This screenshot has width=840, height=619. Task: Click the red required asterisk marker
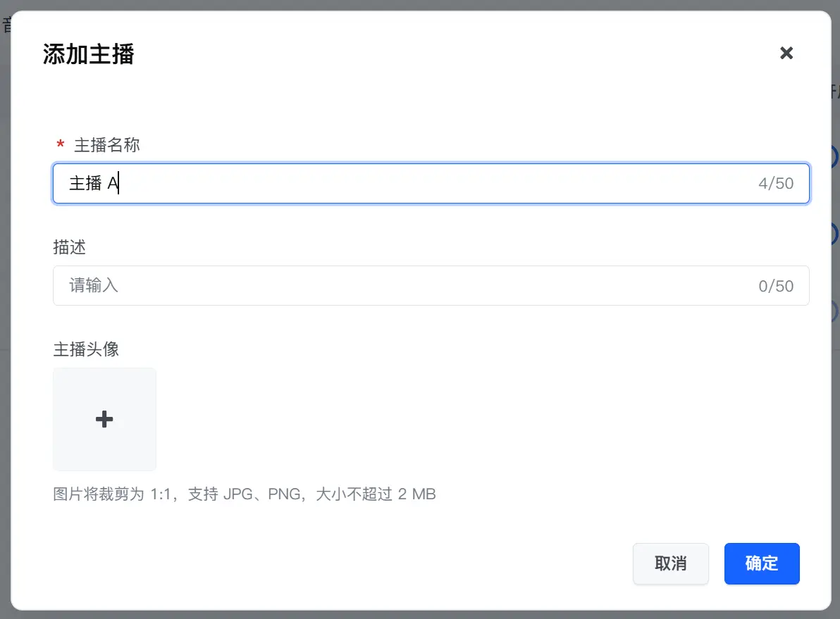tap(61, 144)
